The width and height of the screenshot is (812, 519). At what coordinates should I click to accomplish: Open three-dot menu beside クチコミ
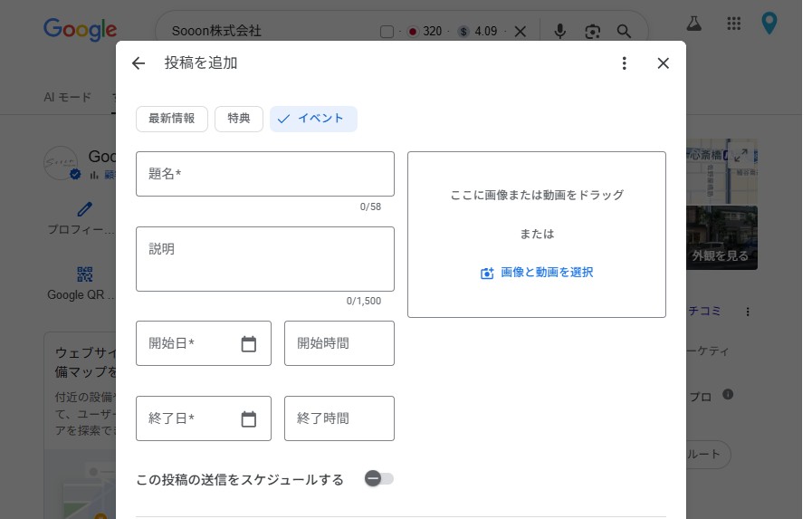point(747,312)
